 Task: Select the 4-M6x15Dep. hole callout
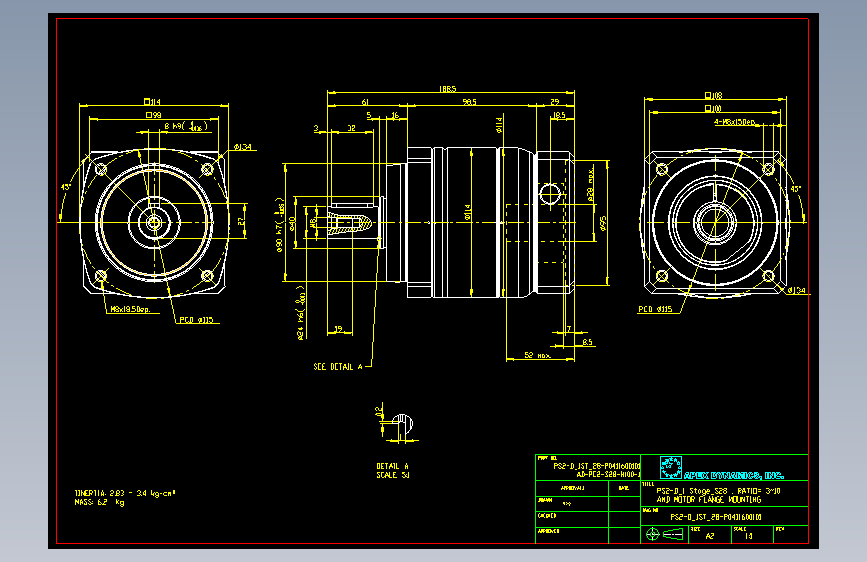click(735, 122)
